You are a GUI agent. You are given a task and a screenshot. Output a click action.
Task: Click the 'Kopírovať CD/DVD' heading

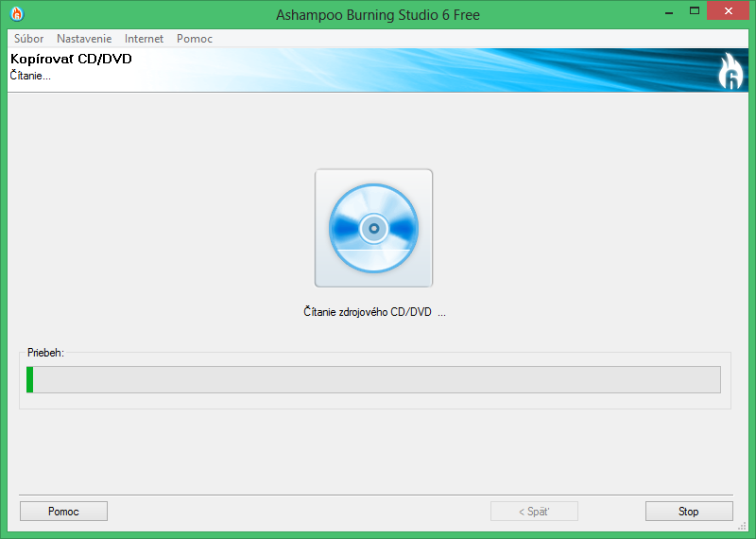(x=72, y=59)
